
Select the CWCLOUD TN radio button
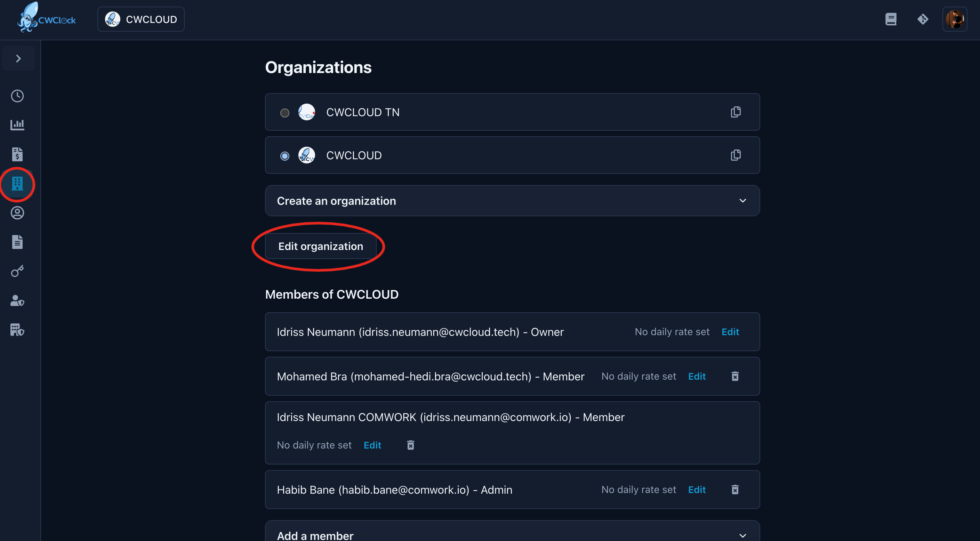point(284,113)
